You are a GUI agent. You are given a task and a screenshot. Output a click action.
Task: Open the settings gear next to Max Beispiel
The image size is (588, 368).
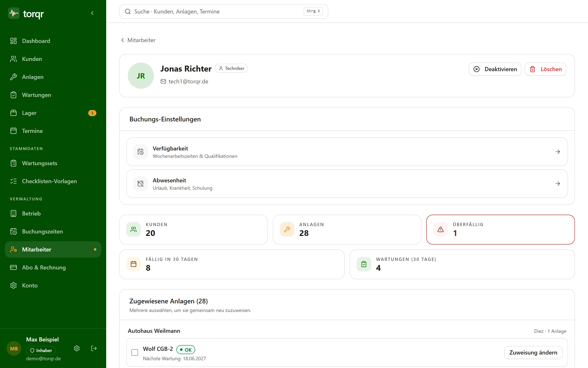(x=77, y=348)
